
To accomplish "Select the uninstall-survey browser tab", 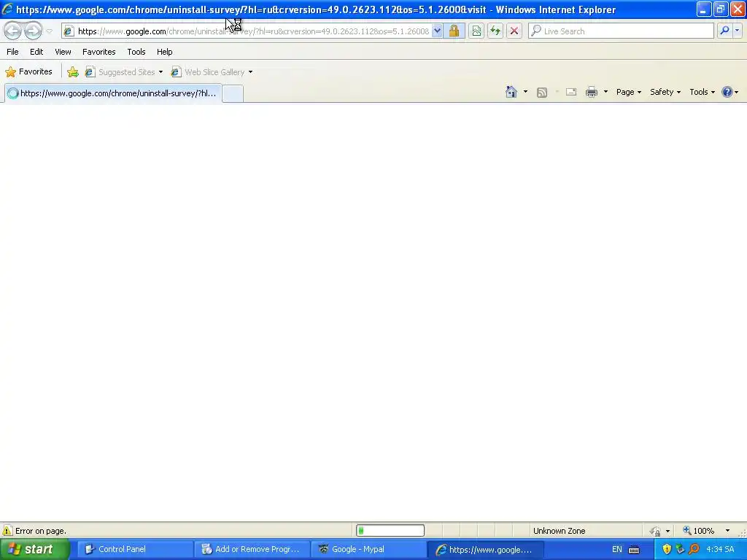I will click(x=113, y=93).
